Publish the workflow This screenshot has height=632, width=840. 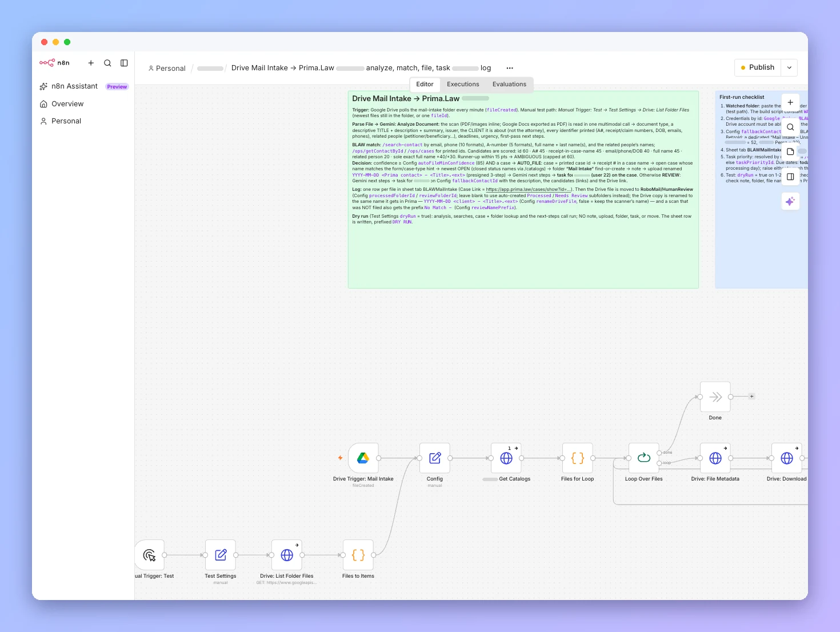coord(757,67)
